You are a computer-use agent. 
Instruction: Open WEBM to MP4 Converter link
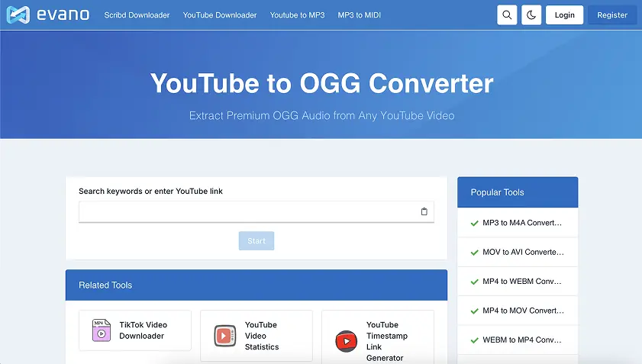[x=522, y=340]
